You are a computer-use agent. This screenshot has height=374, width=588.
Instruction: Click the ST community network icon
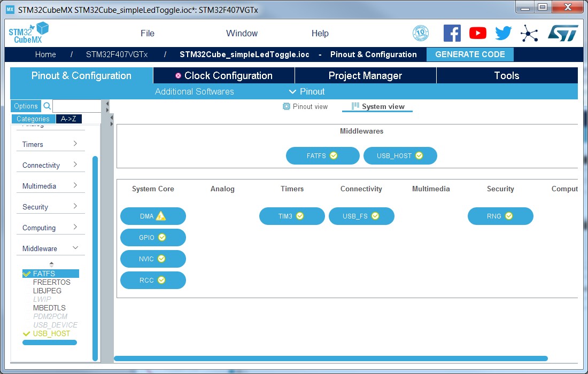[x=529, y=33]
